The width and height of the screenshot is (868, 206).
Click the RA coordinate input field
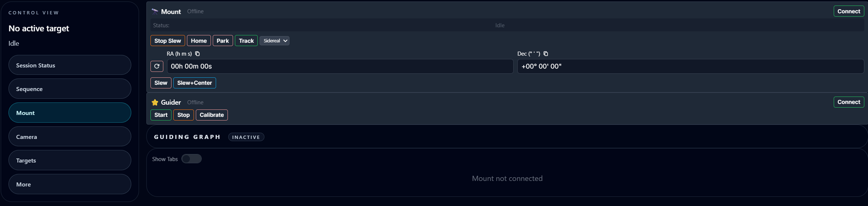(340, 66)
